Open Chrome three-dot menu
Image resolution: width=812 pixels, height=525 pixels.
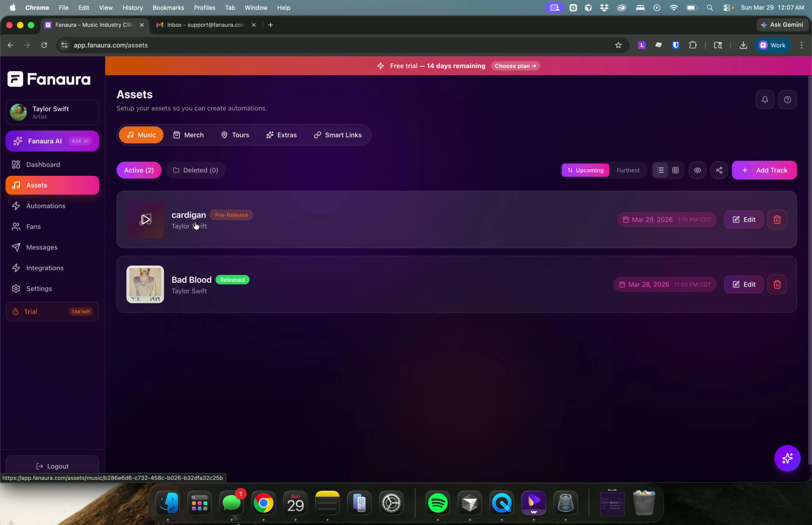(x=801, y=45)
